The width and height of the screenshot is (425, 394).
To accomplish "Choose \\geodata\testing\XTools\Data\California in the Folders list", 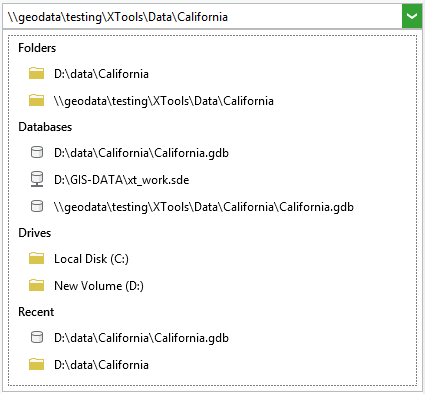I will pyautogui.click(x=164, y=101).
